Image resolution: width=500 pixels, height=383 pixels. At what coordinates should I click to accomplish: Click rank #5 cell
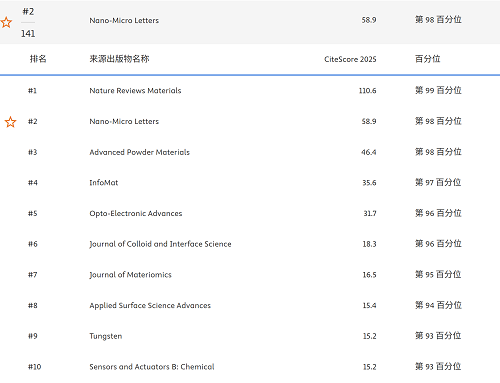tap(33, 213)
